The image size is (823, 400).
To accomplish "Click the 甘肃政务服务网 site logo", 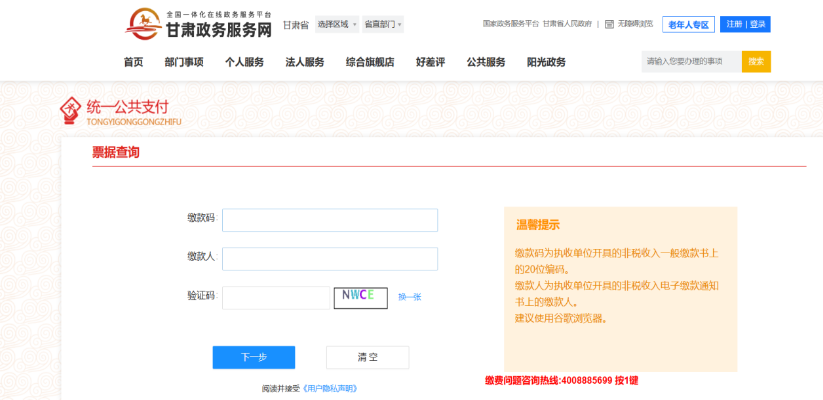I will click(x=199, y=24).
